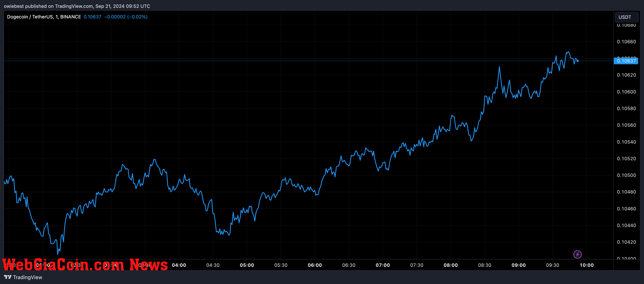Click the 08:00 time axis label
Image resolution: width=644 pixels, height=284 pixels.
point(451,265)
